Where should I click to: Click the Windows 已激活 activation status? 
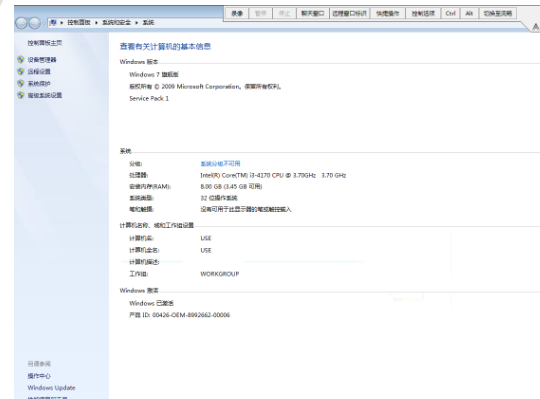151,303
